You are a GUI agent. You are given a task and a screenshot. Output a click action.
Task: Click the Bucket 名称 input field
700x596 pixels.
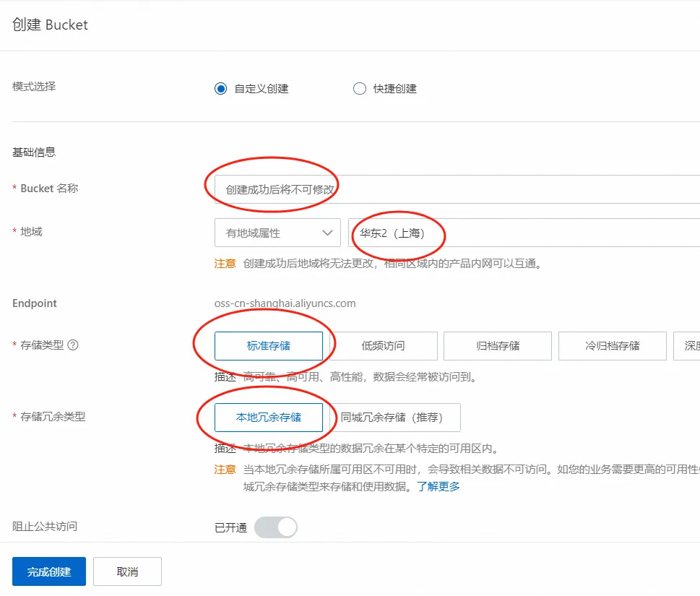point(457,189)
